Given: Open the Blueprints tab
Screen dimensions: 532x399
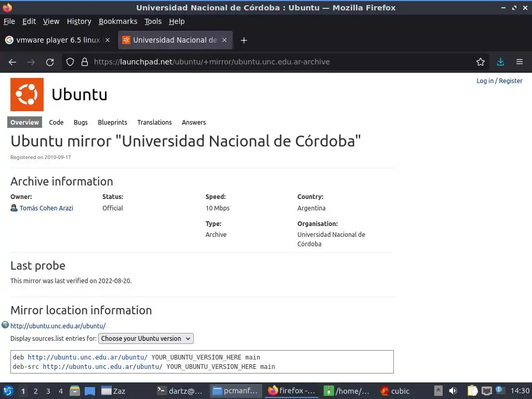Looking at the screenshot, I should (x=112, y=123).
